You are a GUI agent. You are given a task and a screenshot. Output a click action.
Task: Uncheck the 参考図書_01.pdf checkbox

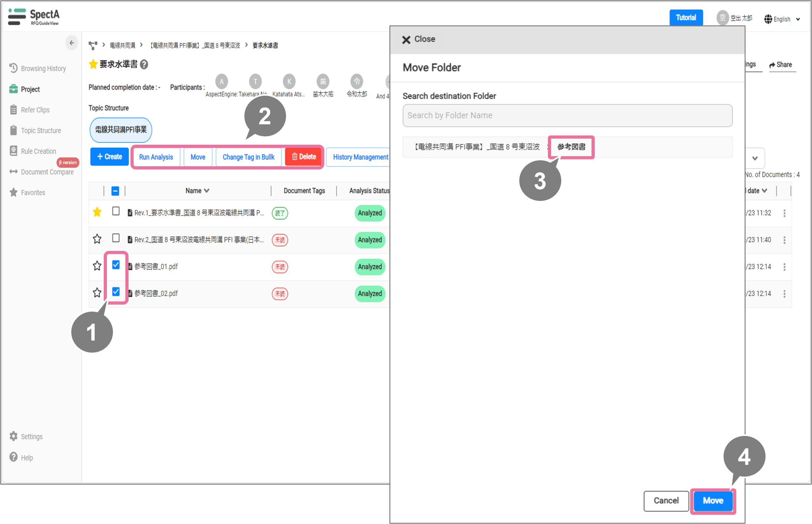coord(116,265)
